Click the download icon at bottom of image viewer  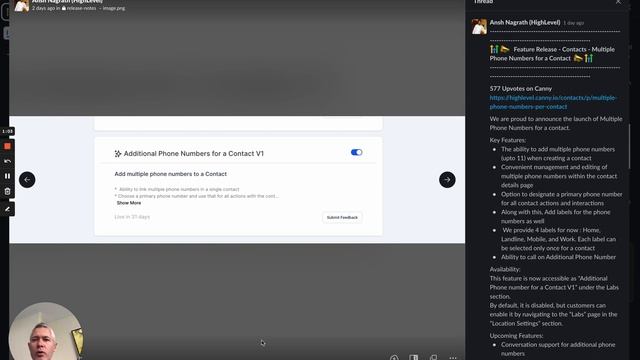point(394,358)
